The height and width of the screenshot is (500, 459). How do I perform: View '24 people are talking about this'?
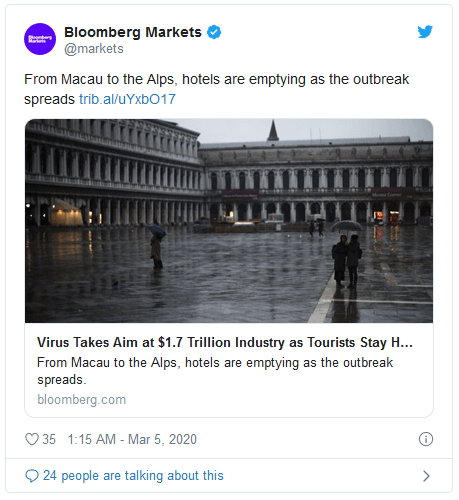click(133, 476)
